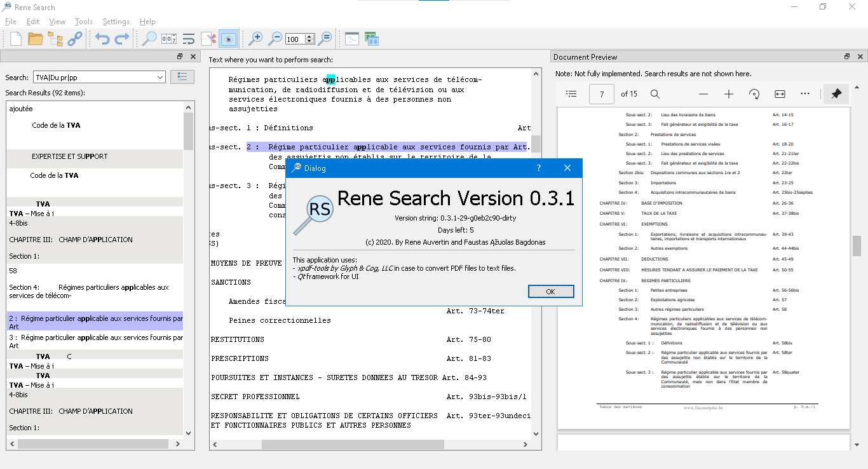This screenshot has width=868, height=469.
Task: Select result row 'ajoutée'
Action: click(x=95, y=109)
